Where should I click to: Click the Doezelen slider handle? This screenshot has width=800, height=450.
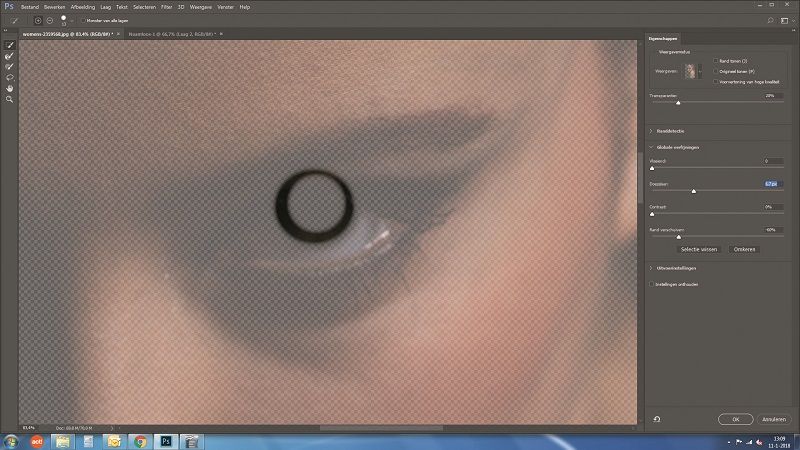point(693,191)
